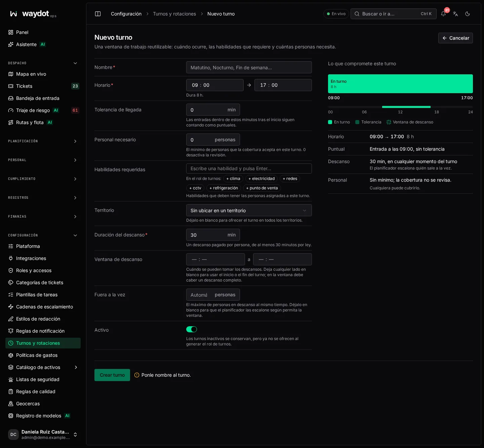The height and width of the screenshot is (448, 484).
Task: Switch theme with the moon icon
Action: [x=468, y=14]
